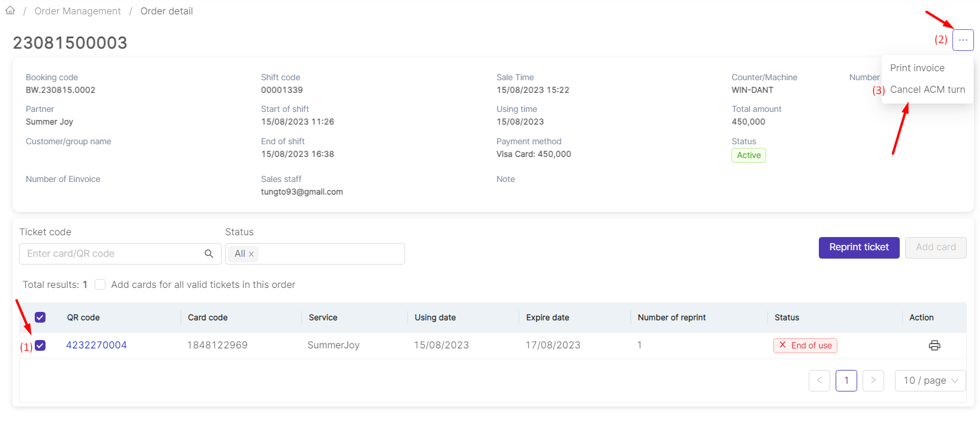Viewport: 980px width, 422px height.
Task: Click the 'Enter card/QR code' input field
Action: [111, 254]
